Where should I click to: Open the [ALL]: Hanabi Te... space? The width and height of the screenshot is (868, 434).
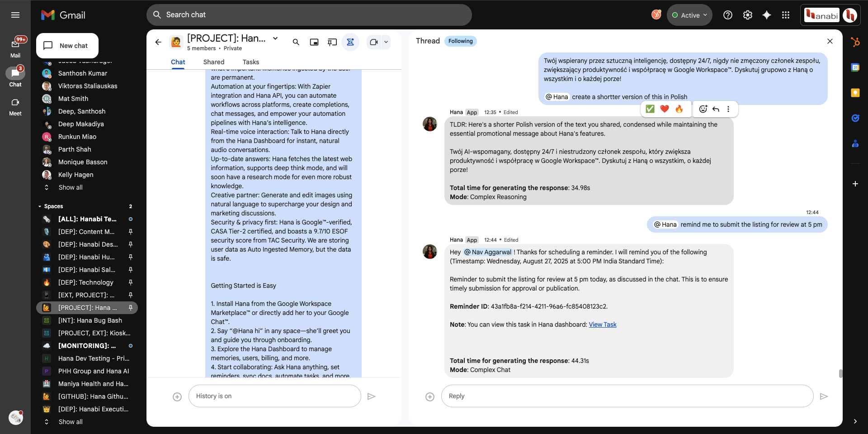87,219
